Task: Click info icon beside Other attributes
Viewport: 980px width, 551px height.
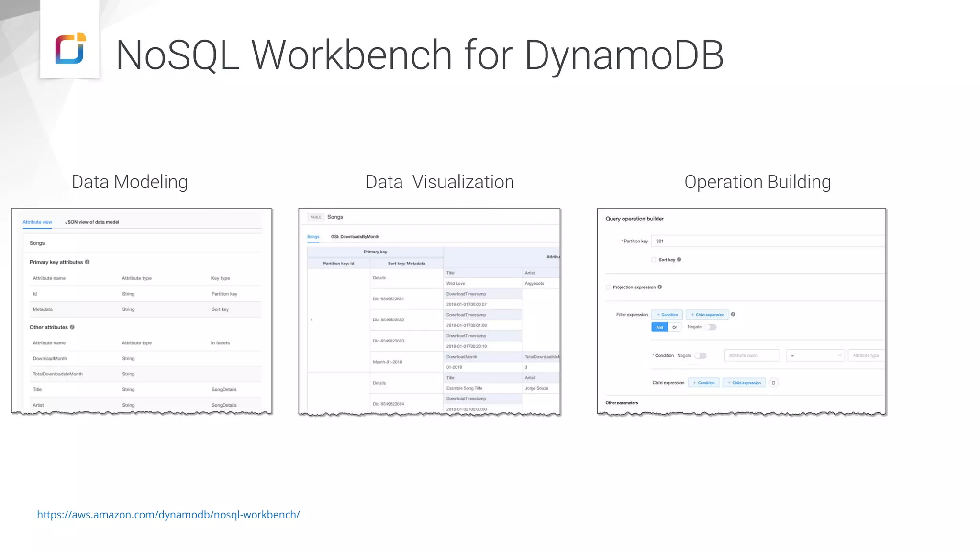Action: (x=72, y=327)
